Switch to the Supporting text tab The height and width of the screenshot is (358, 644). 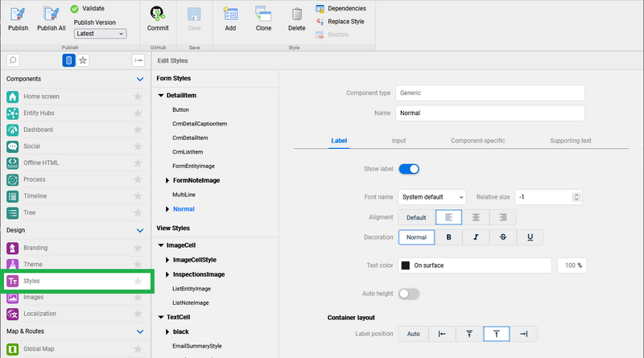point(571,141)
